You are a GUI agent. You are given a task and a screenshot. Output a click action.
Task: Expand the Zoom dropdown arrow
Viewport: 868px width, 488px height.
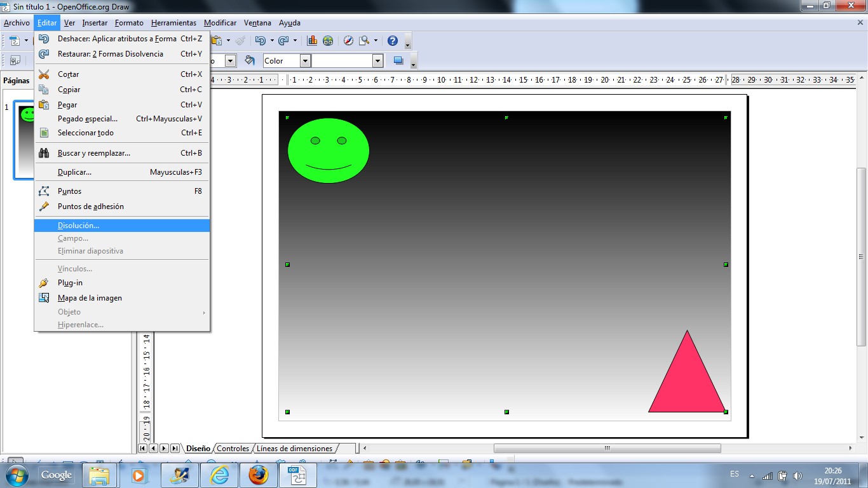(x=376, y=41)
